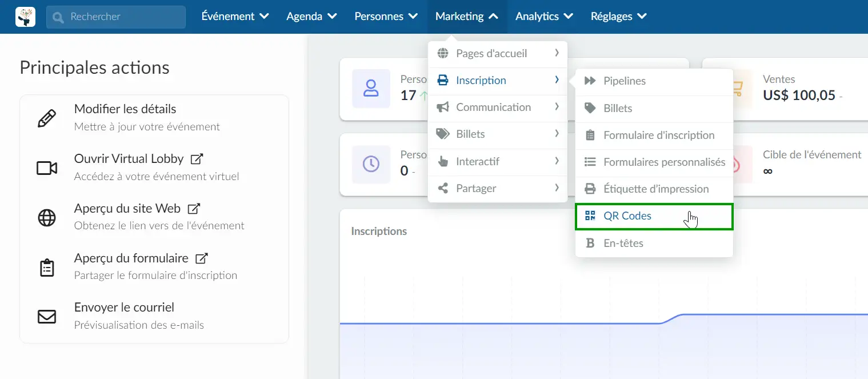Open the Agenda dropdown in navbar
Image resolution: width=868 pixels, height=379 pixels.
[311, 17]
